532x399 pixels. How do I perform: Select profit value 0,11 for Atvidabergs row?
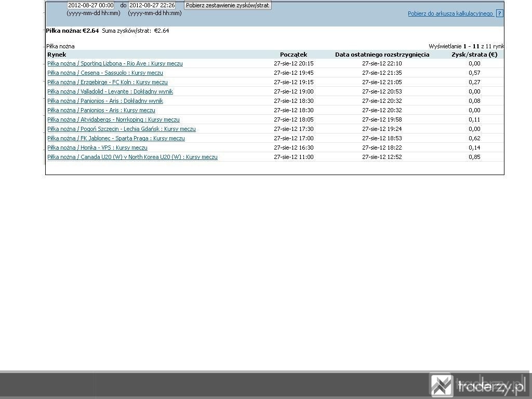coord(474,119)
